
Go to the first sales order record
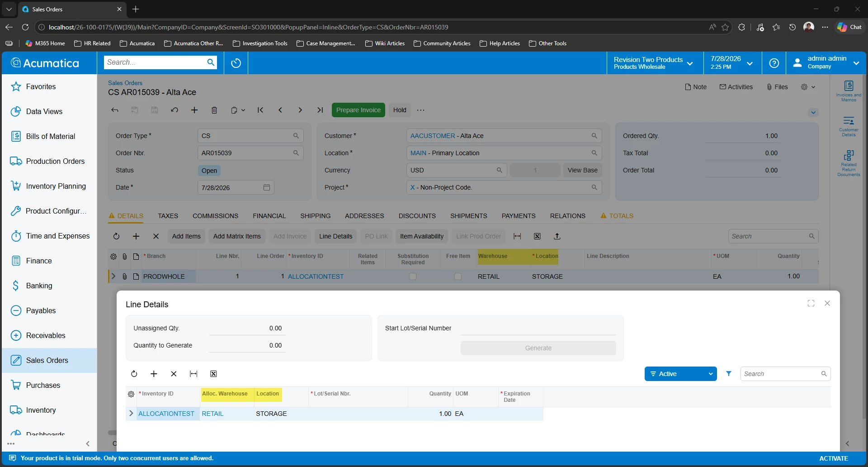click(260, 110)
